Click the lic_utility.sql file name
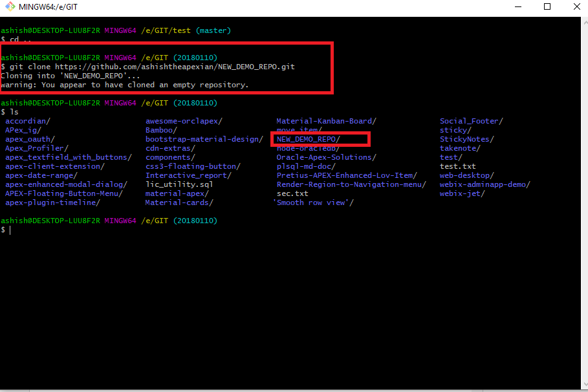The width and height of the screenshot is (588, 392). pos(179,184)
